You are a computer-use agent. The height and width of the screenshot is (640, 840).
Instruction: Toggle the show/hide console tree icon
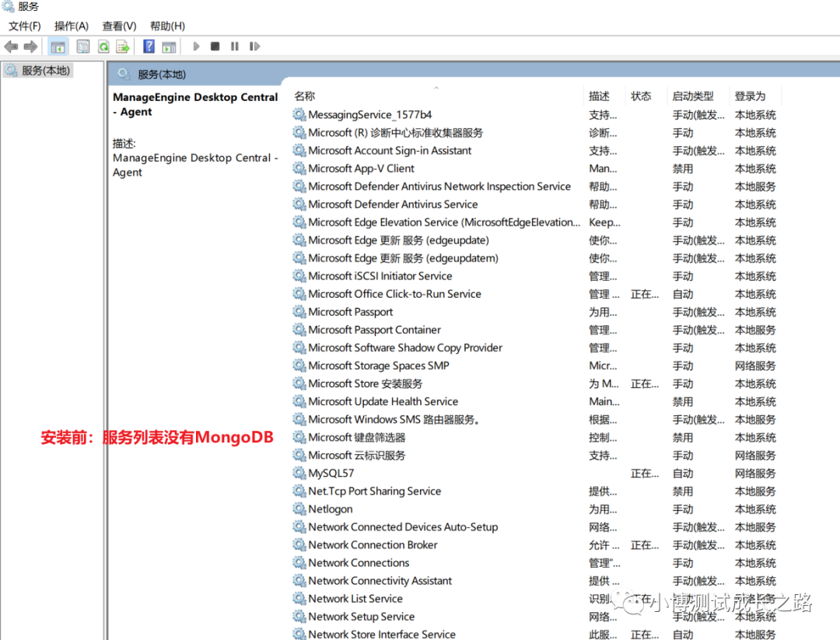[x=58, y=47]
